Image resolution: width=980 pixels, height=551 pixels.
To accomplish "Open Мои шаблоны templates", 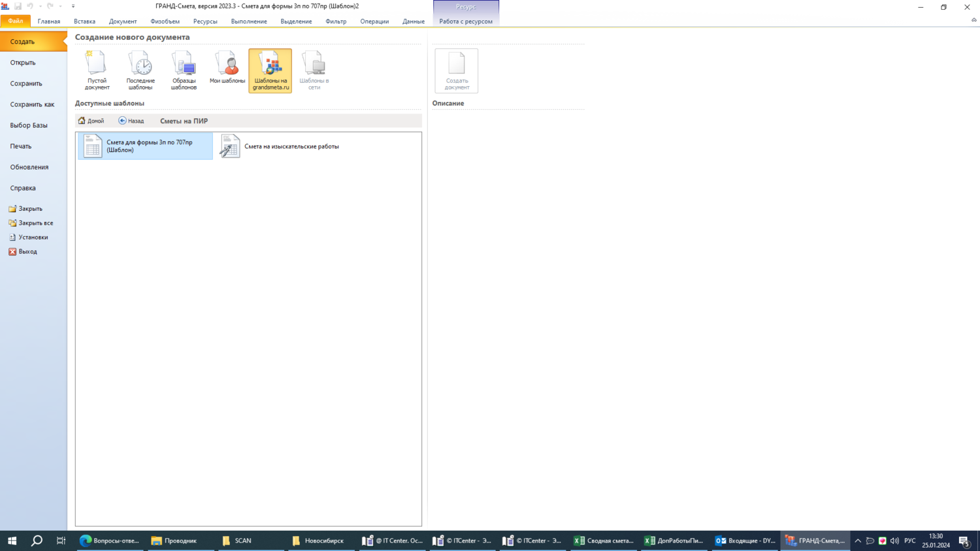I will click(x=227, y=71).
